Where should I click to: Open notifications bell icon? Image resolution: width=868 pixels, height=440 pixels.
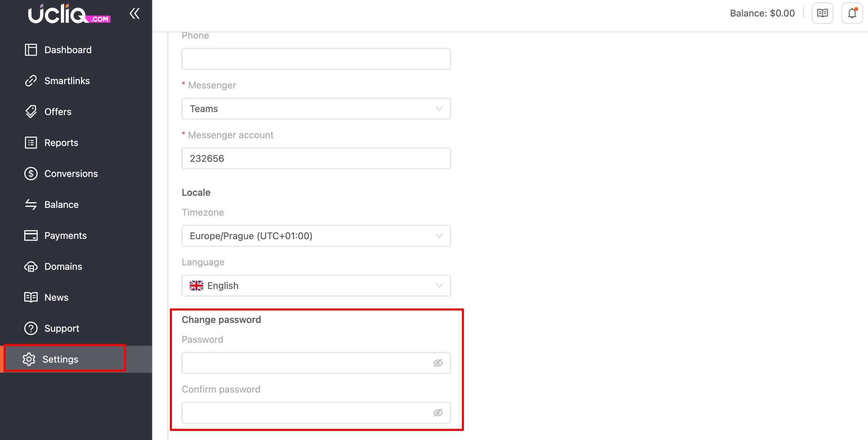pyautogui.click(x=852, y=13)
